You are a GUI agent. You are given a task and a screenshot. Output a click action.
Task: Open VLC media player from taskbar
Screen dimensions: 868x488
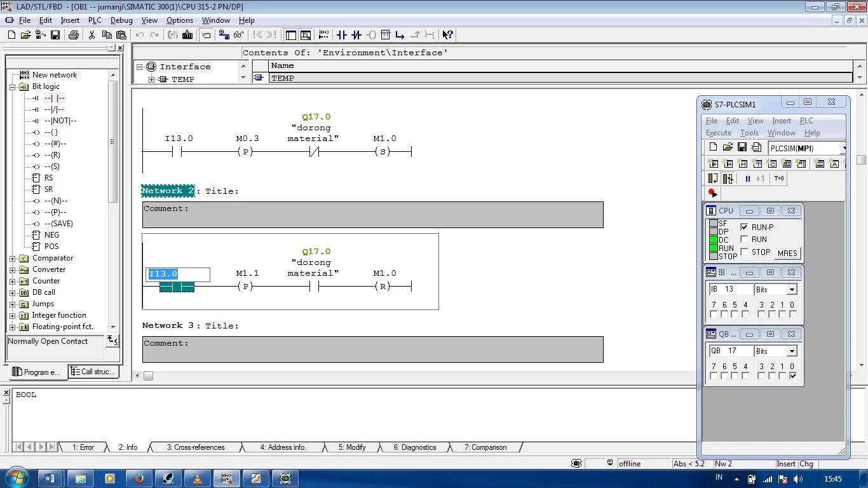[x=198, y=478]
